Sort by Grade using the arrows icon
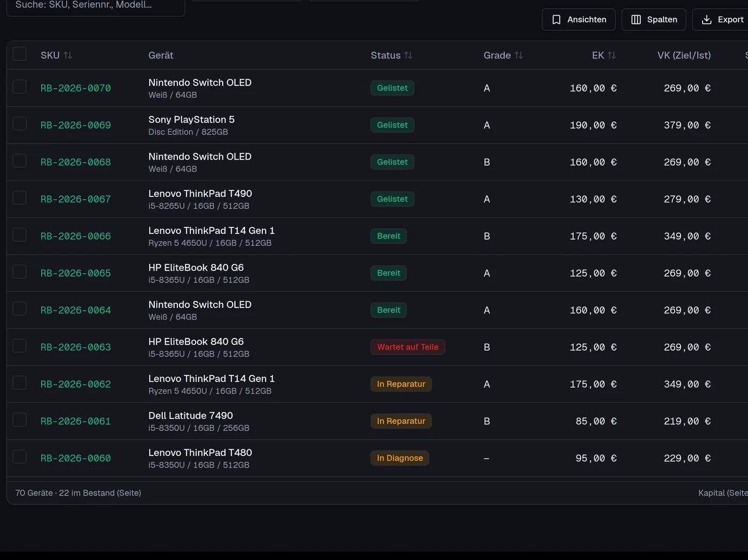This screenshot has height=560, width=748. pos(518,55)
